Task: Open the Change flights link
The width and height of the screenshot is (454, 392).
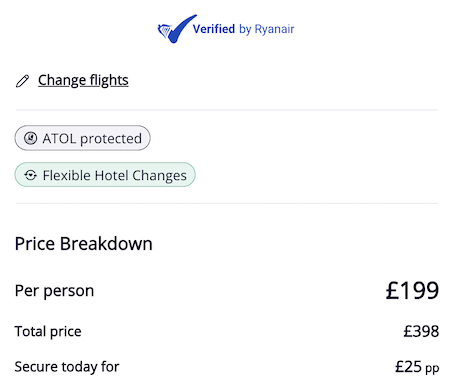Action: pos(83,80)
